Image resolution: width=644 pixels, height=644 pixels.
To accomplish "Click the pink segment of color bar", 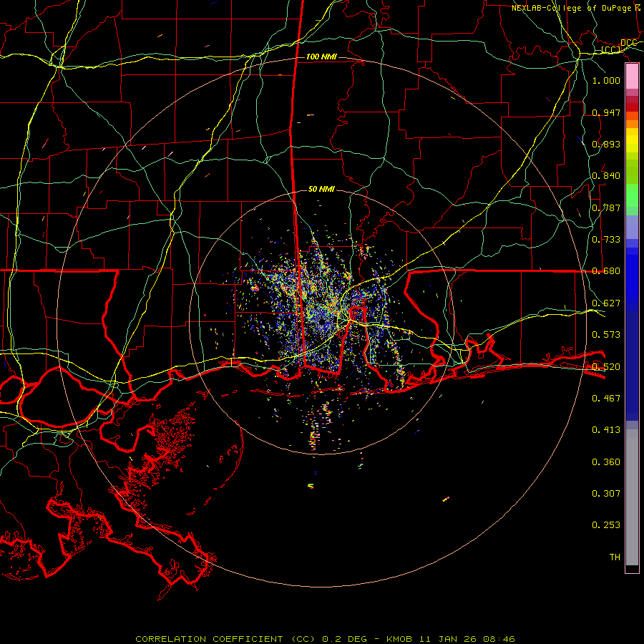I will click(632, 77).
